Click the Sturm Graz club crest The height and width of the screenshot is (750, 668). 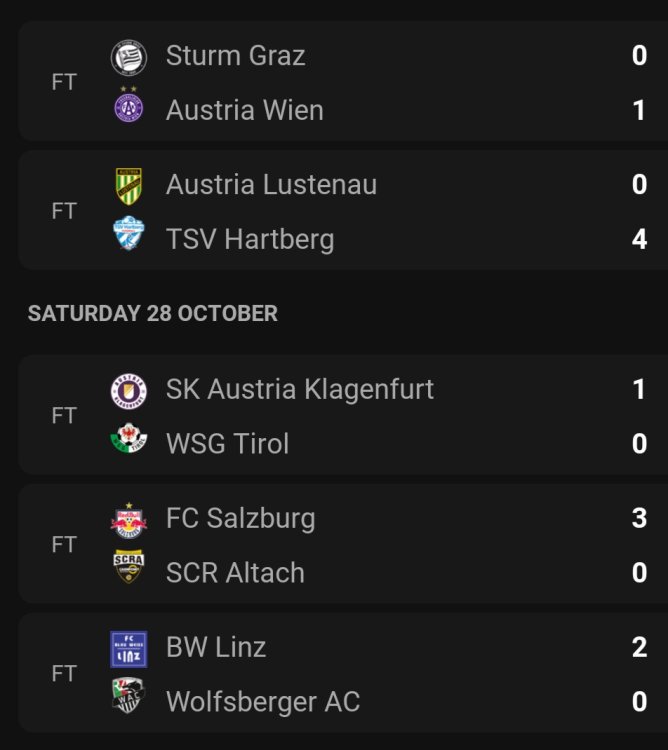[128, 57]
